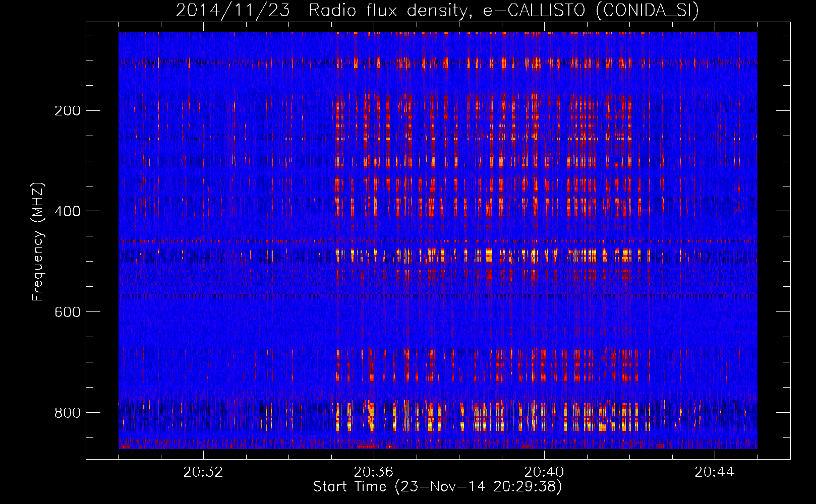This screenshot has width=816, height=504.
Task: Click the 'Frequency (MHZ)' y-axis label
Action: (x=37, y=242)
